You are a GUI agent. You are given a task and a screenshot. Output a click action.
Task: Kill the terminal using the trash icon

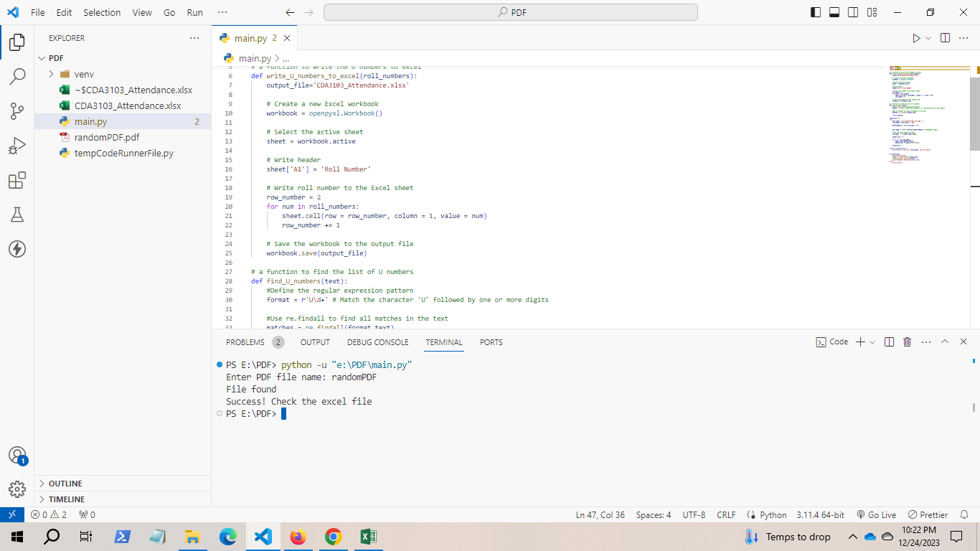pos(907,342)
